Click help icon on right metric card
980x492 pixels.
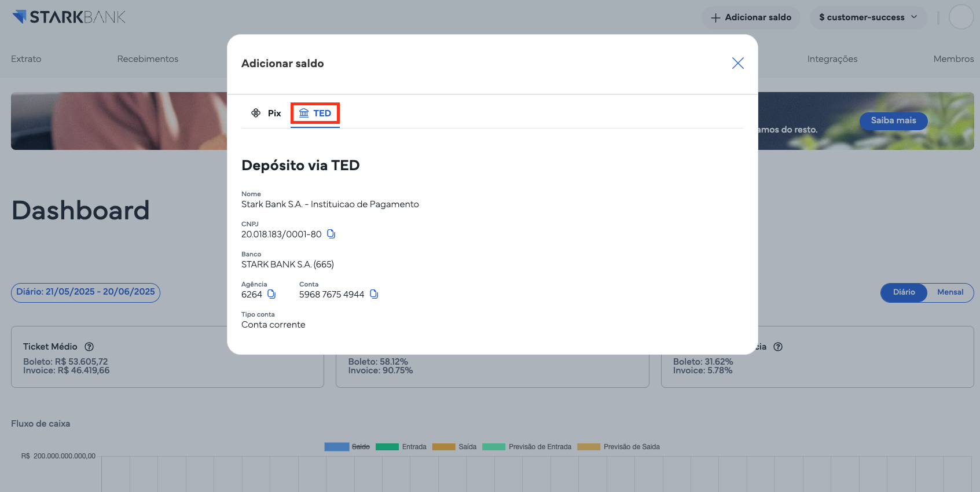pyautogui.click(x=778, y=347)
